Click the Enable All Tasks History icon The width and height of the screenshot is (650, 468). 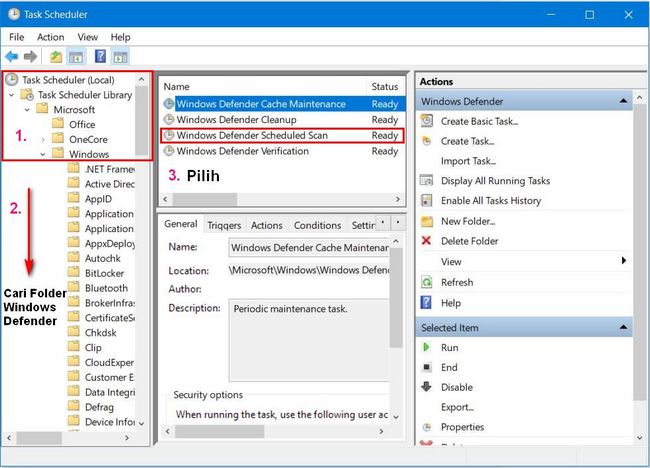pyautogui.click(x=427, y=201)
